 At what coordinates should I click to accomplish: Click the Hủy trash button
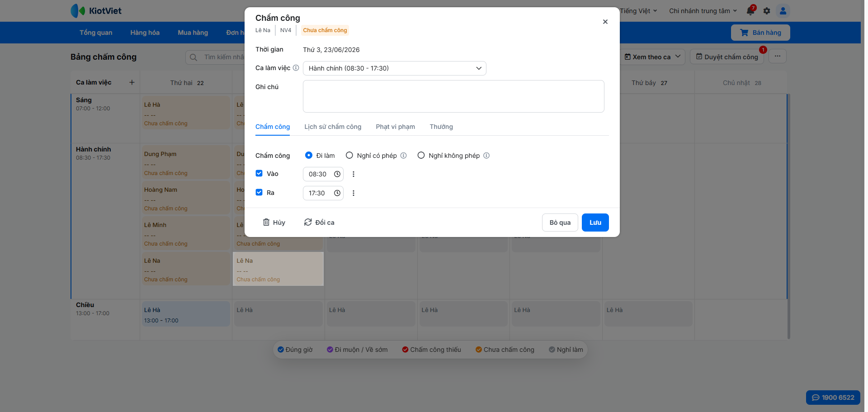point(274,223)
